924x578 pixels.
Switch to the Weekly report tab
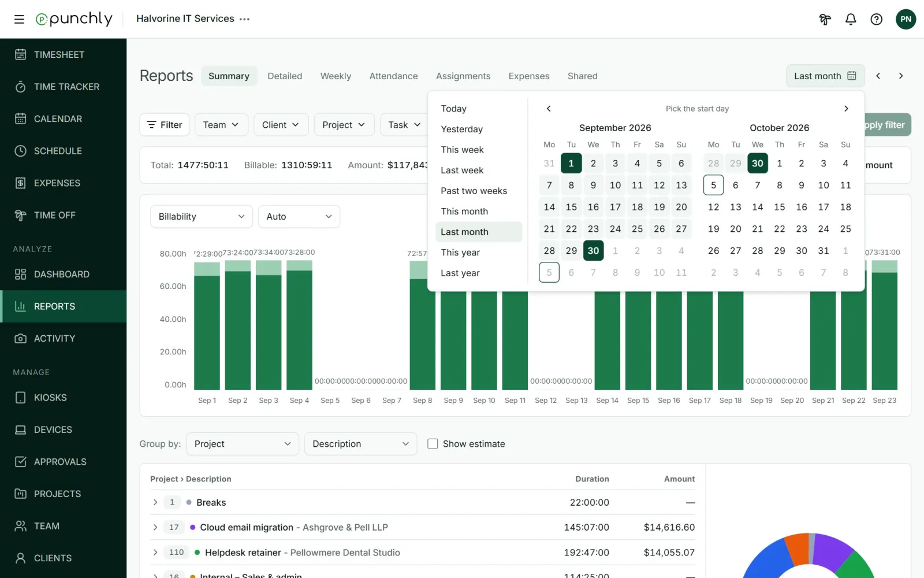click(336, 76)
